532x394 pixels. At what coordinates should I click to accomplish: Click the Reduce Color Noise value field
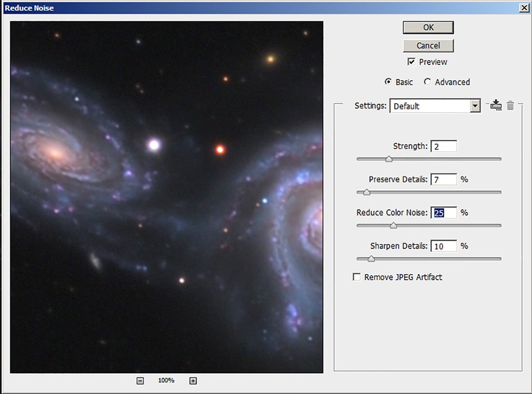point(444,213)
